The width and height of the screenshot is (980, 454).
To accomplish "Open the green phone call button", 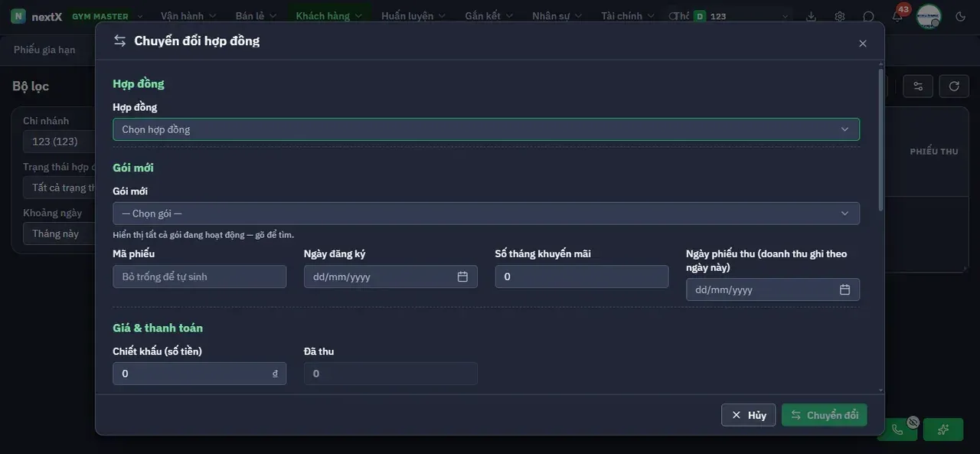I will click(897, 430).
